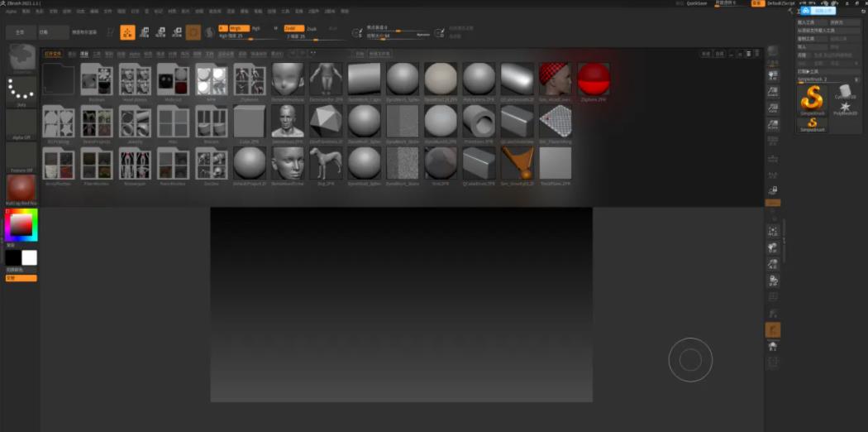
Task: Select the black secondary color swatch
Action: [12, 257]
